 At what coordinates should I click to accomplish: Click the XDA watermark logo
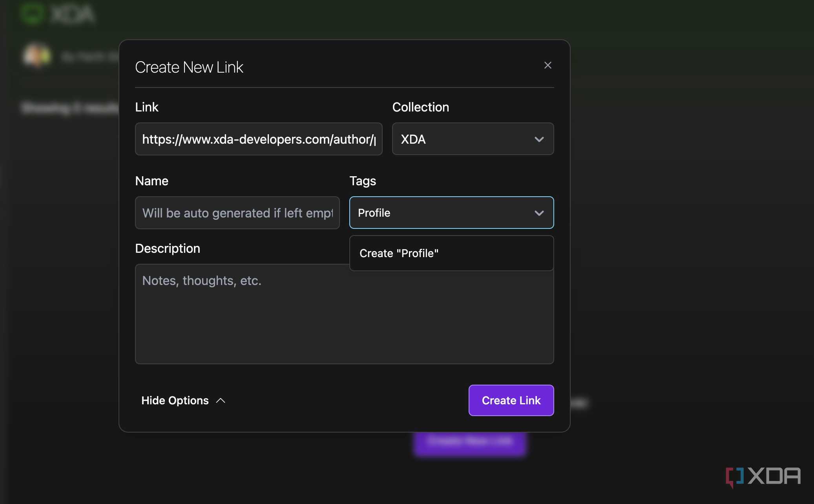pyautogui.click(x=763, y=477)
